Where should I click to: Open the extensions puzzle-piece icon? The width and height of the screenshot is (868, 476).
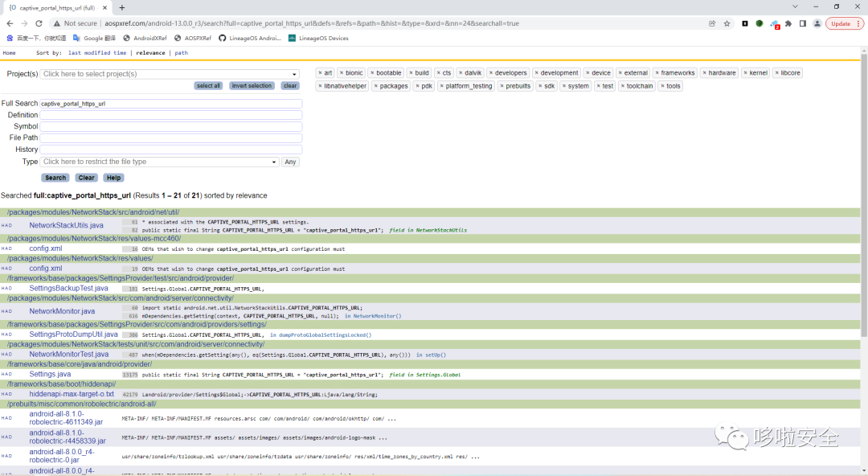tap(788, 23)
